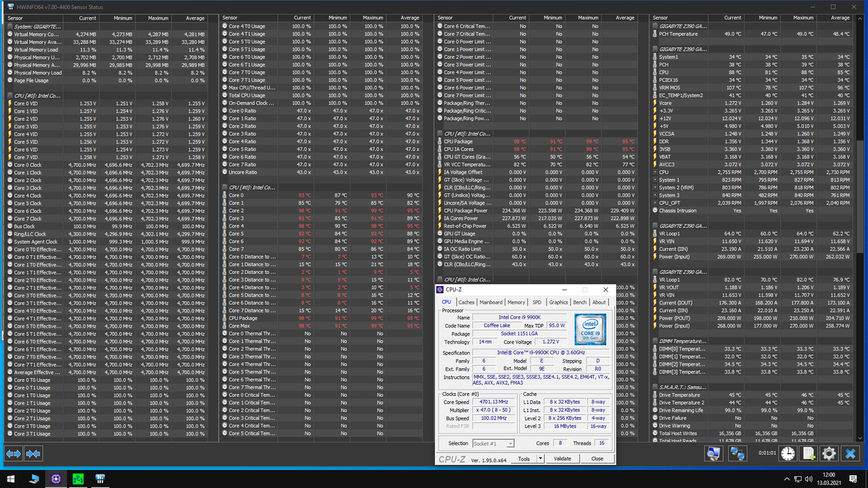Click the Close button in CPU-Z
Viewport: 868px width, 488px height.
click(597, 459)
